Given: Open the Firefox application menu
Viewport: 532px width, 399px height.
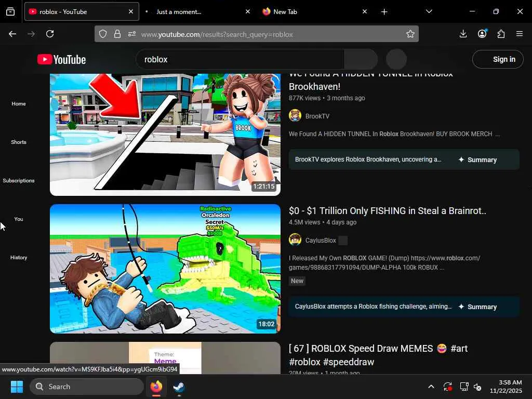Looking at the screenshot, I should click(x=520, y=34).
